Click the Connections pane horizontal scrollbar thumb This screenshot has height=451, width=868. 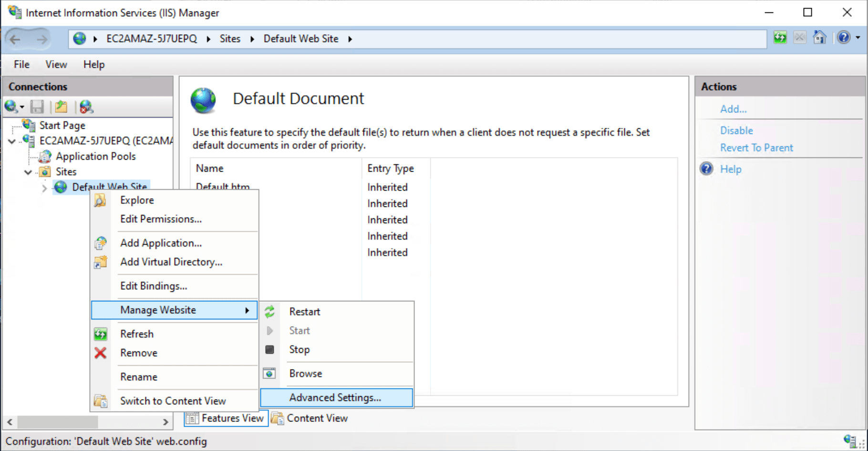pyautogui.click(x=57, y=422)
